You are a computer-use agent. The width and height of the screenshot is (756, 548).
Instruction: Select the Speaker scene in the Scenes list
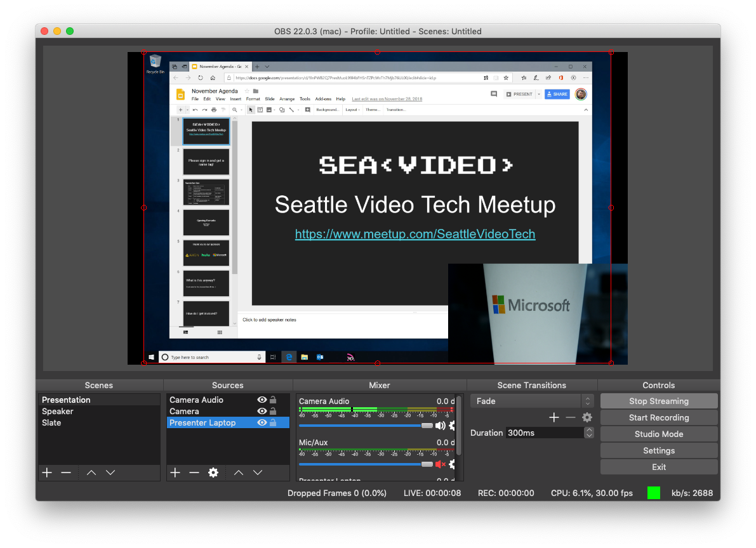pos(57,411)
